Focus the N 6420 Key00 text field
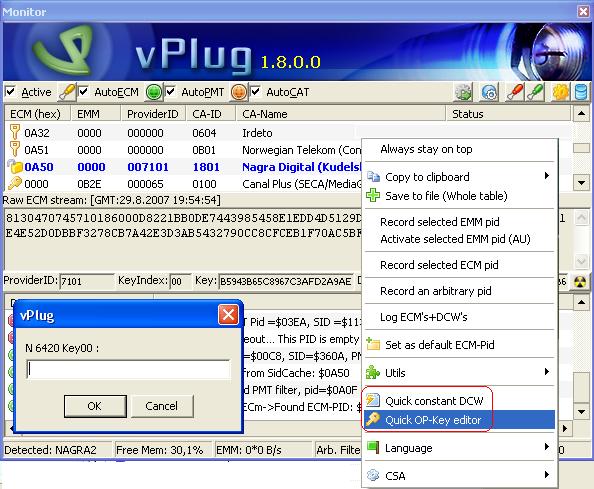594x489 pixels. click(x=128, y=369)
